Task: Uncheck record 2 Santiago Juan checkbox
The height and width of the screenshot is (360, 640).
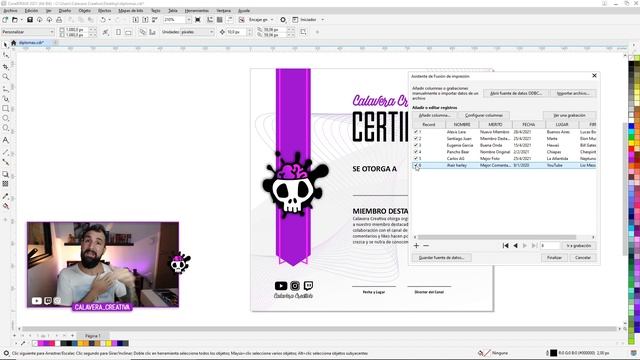Action: tap(416, 138)
